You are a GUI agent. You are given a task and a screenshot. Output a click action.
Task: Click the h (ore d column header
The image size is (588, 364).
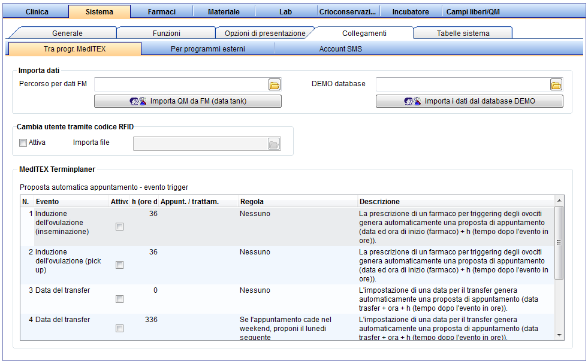tap(144, 202)
